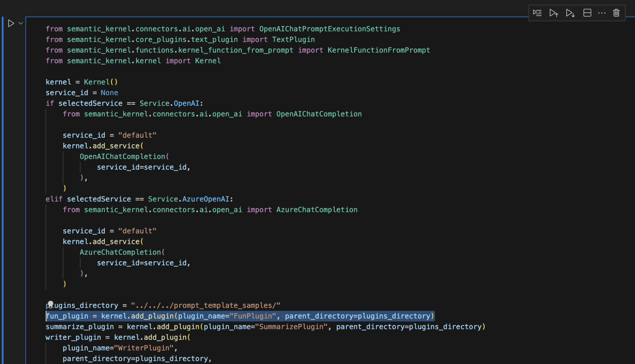
Task: Click the KernelFunctionFromPrompt class name
Action: pyautogui.click(x=379, y=50)
